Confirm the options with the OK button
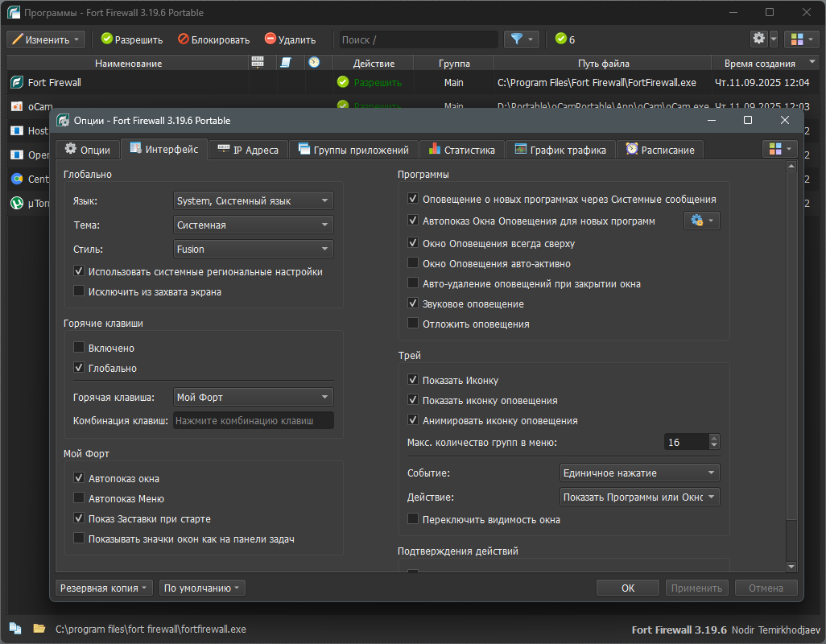Screen dimensions: 826x644 (x=627, y=588)
